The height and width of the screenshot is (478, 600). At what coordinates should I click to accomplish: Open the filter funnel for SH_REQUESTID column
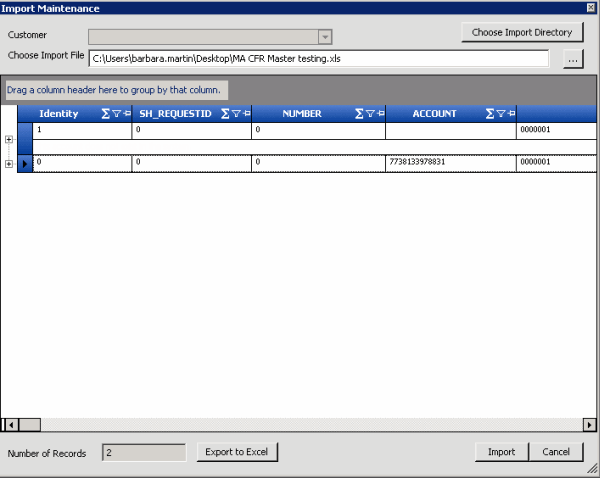tap(235, 114)
